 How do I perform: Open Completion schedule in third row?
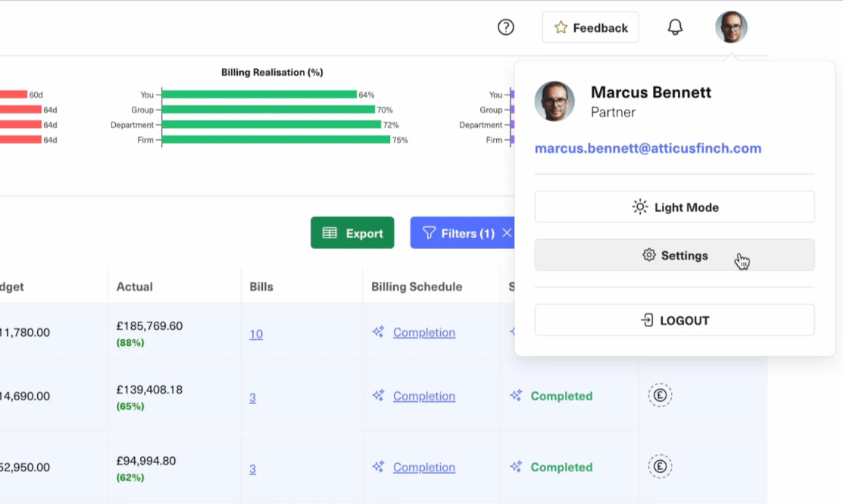[x=424, y=467]
